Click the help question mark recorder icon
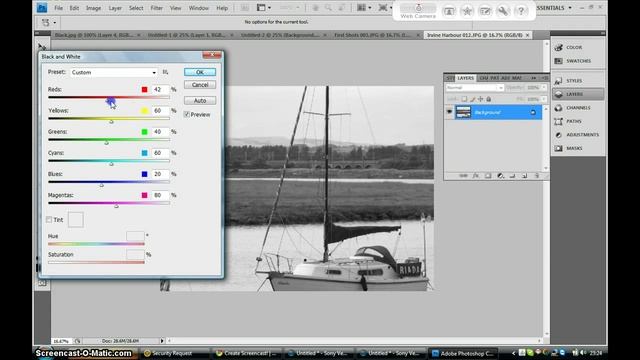The width and height of the screenshot is (640, 360). click(521, 11)
